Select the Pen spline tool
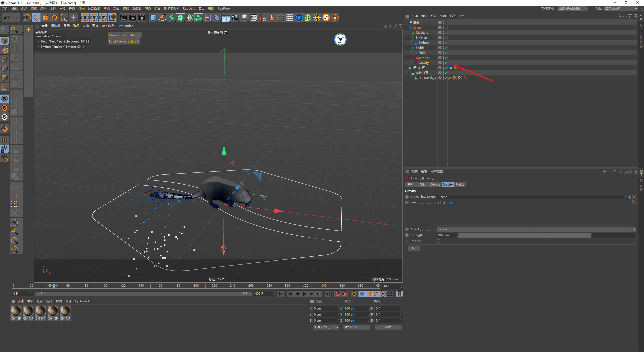The image size is (644, 352). tap(163, 18)
